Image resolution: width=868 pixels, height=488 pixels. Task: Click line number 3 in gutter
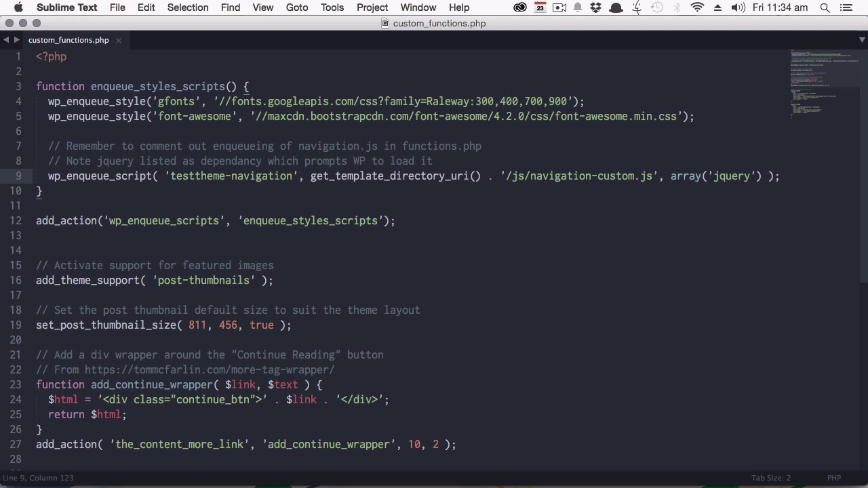tap(19, 87)
